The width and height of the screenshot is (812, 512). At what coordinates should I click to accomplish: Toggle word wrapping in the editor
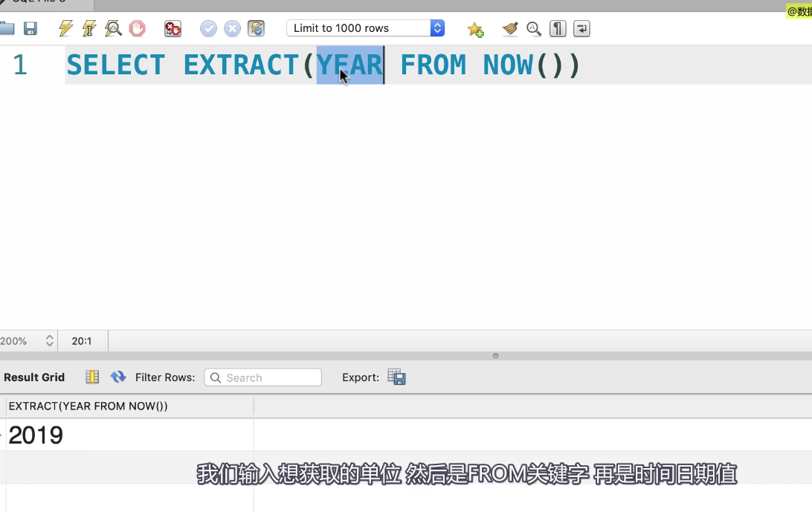(x=581, y=28)
